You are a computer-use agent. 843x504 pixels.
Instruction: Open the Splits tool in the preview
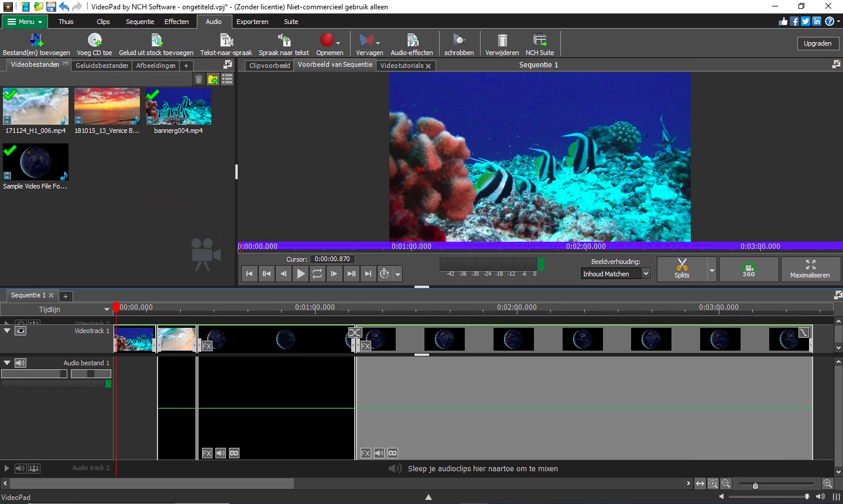pyautogui.click(x=681, y=269)
